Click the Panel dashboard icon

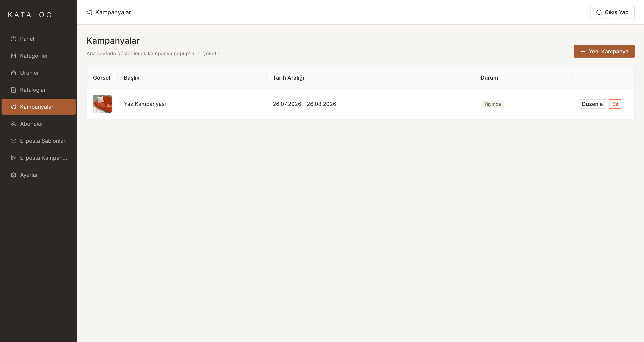click(x=14, y=39)
